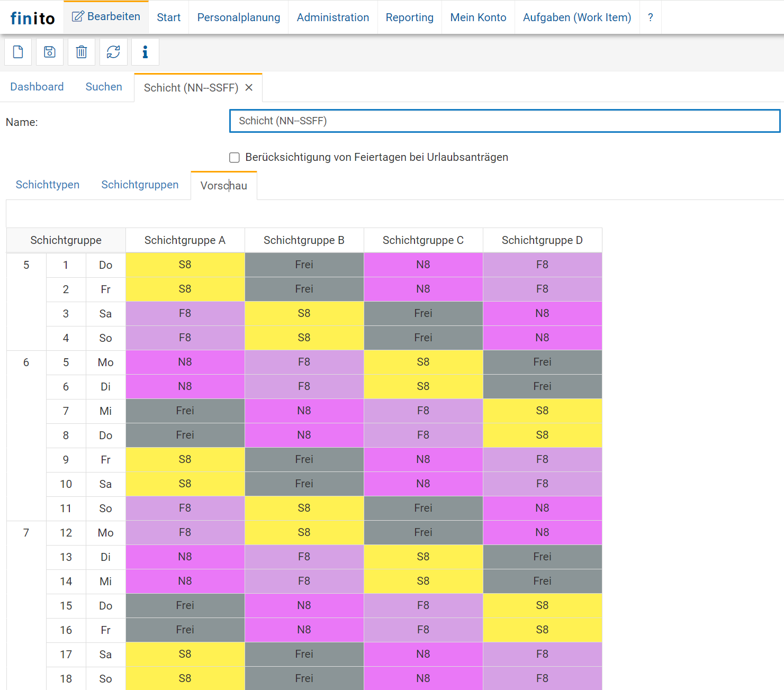Click the refresh arrows icon
Viewport: 784px width, 690px height.
pos(113,52)
